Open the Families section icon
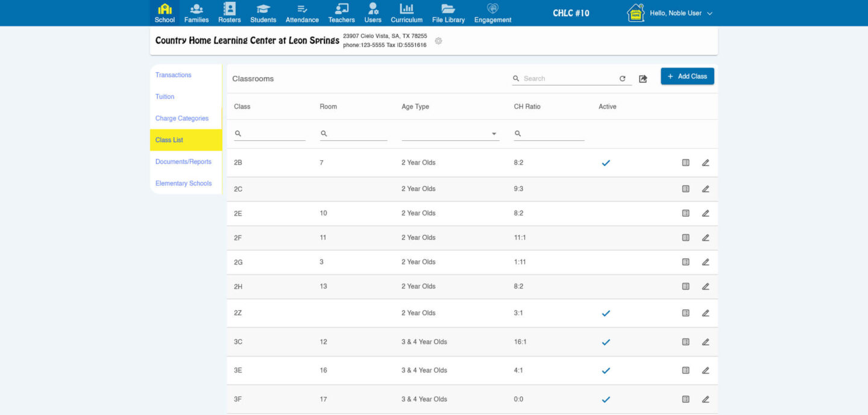This screenshot has height=415, width=868. click(197, 9)
